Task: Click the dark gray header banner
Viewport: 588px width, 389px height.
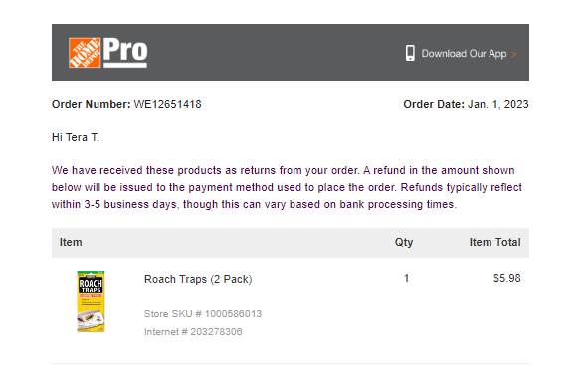Action: 291,52
